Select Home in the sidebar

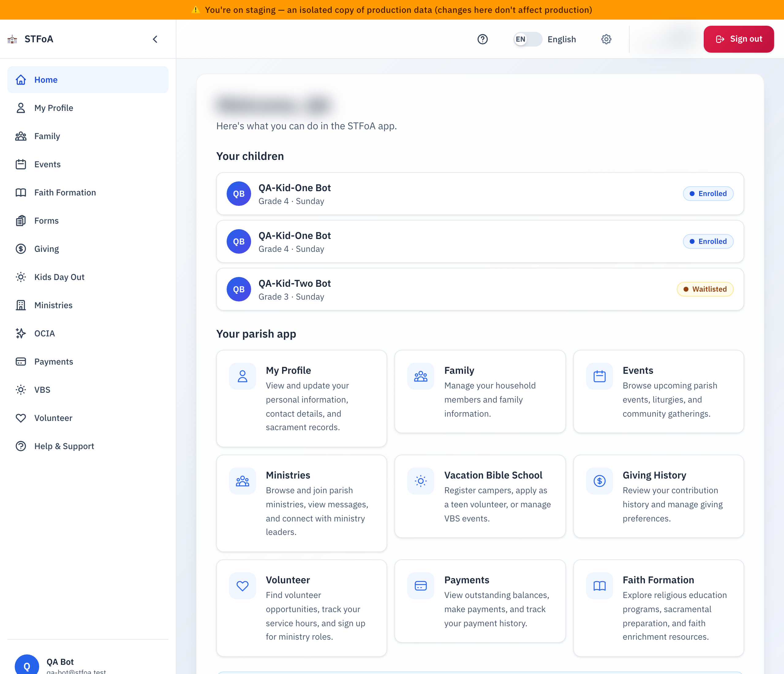click(88, 79)
